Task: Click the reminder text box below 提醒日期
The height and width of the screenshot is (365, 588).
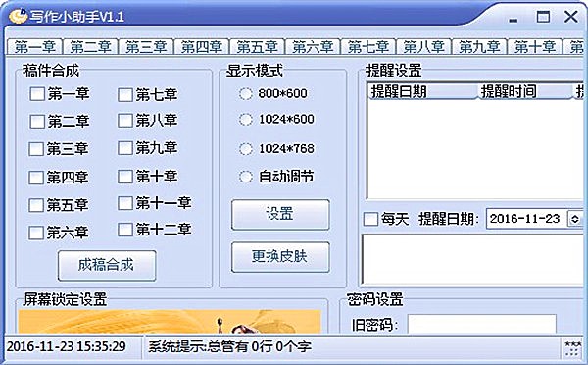Action: tap(473, 259)
